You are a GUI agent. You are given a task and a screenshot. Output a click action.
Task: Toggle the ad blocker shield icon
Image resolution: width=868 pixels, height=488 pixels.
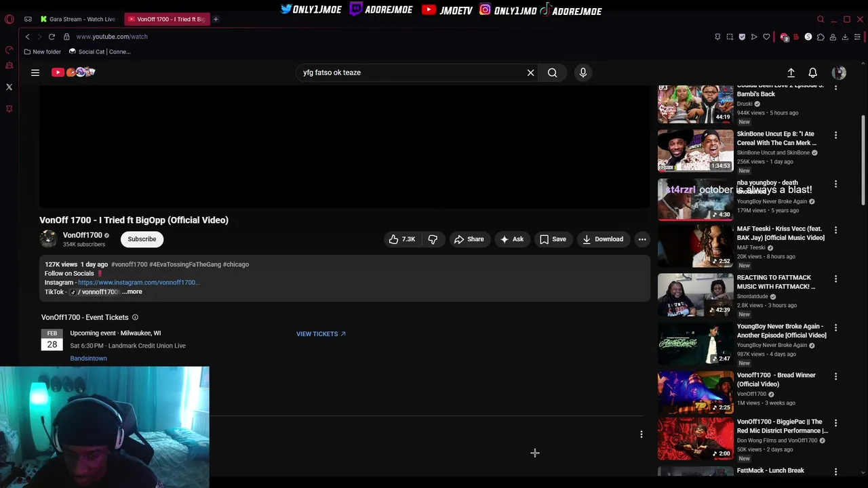click(742, 37)
